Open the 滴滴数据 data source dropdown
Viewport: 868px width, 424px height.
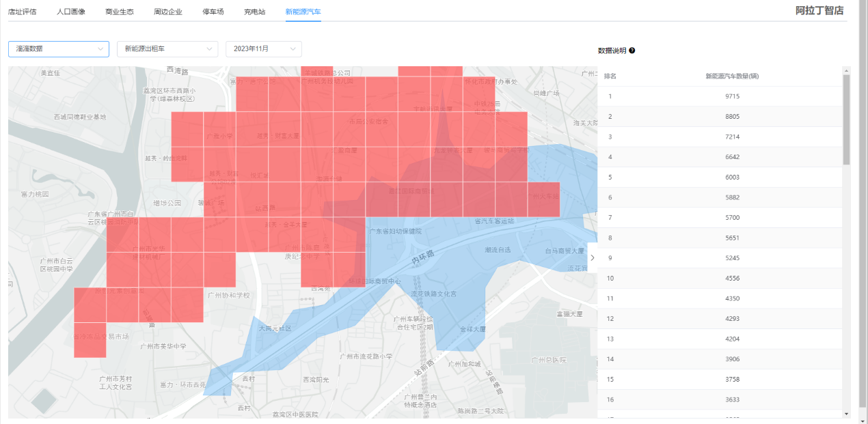pos(59,49)
